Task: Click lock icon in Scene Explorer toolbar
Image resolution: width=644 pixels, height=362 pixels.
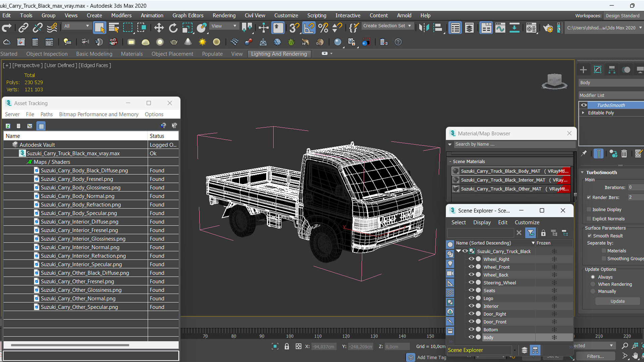Action: pyautogui.click(x=543, y=233)
